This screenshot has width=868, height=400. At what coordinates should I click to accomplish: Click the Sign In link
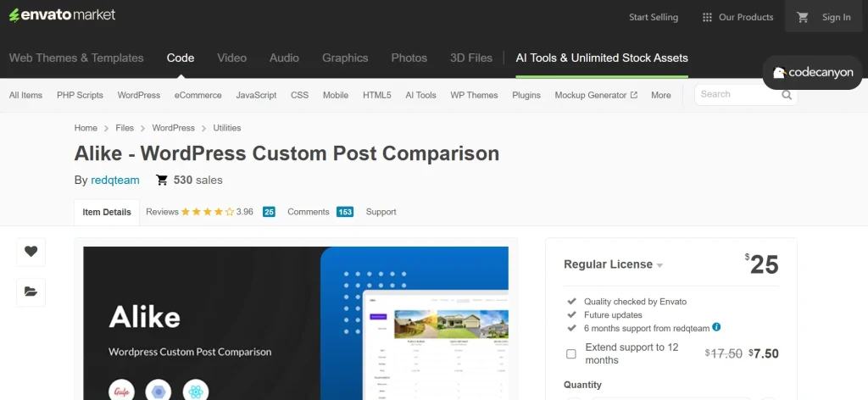(837, 17)
